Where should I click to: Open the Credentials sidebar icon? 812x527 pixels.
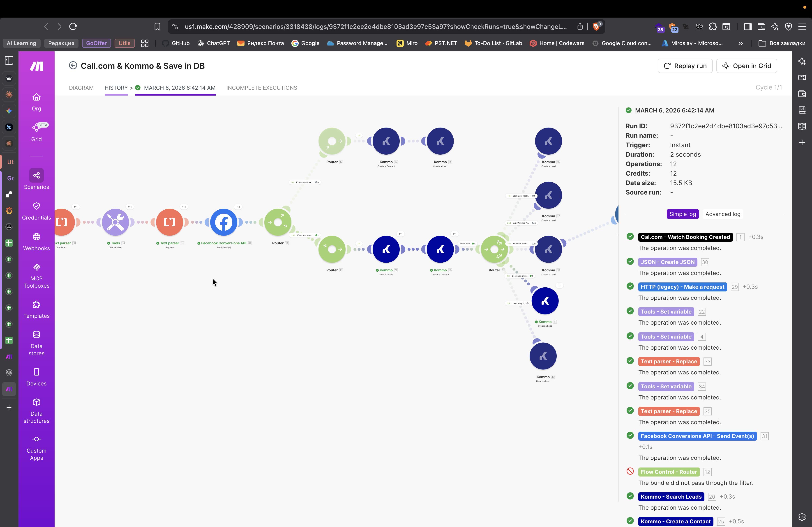click(36, 210)
